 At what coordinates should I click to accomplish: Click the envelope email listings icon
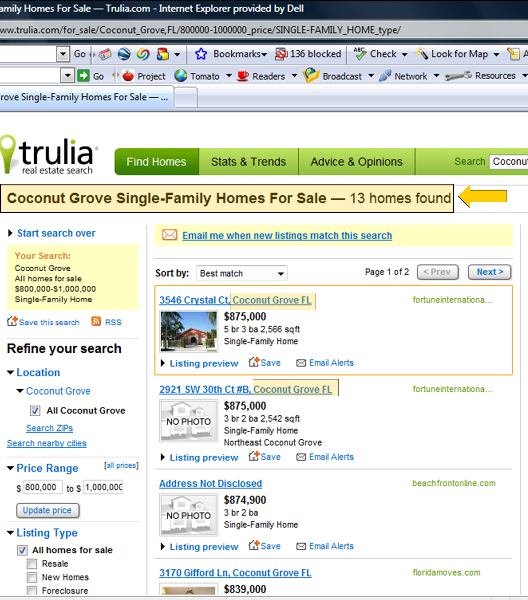pyautogui.click(x=169, y=235)
